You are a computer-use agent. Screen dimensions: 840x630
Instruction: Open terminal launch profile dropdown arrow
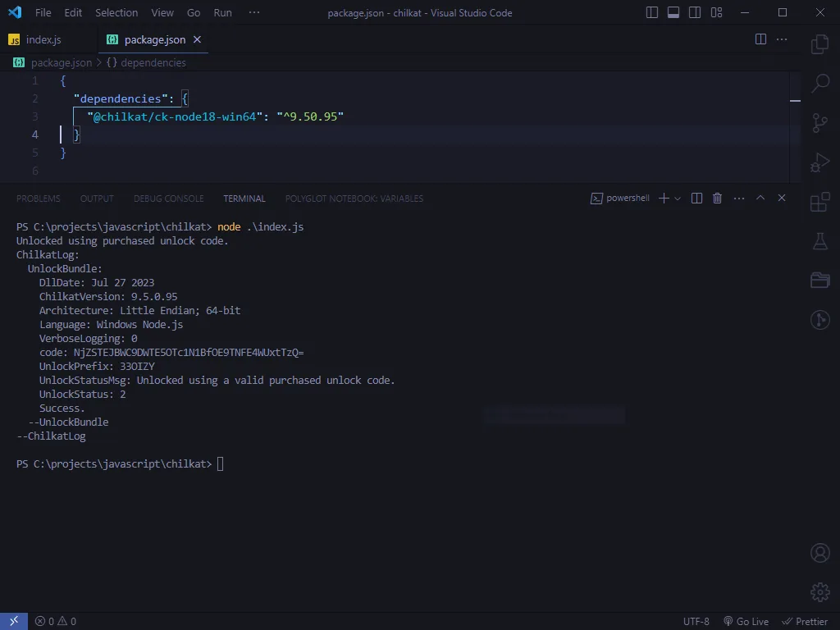(x=678, y=199)
